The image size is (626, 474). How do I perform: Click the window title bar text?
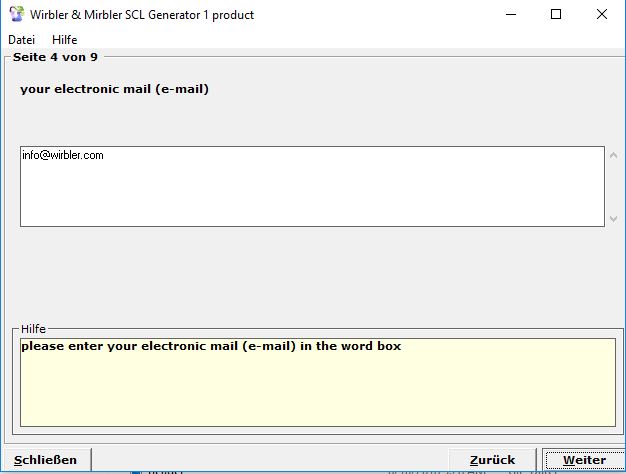click(x=142, y=15)
